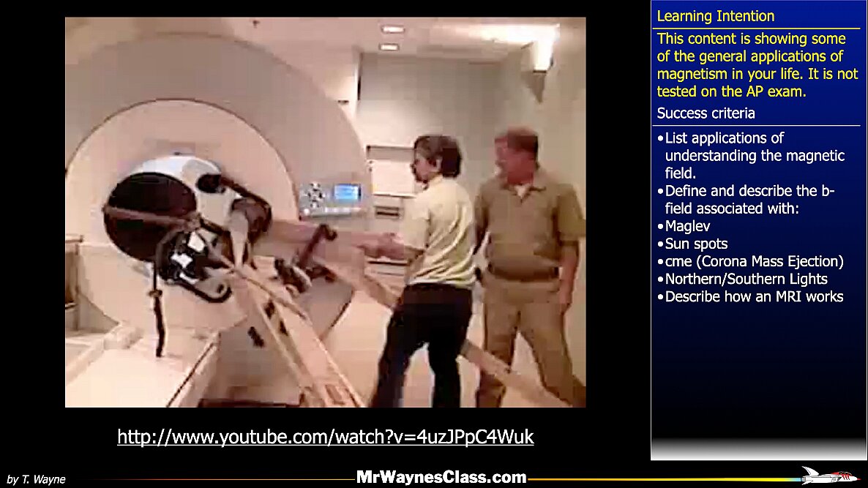Click the ceiling light in the MRI room

point(392,29)
